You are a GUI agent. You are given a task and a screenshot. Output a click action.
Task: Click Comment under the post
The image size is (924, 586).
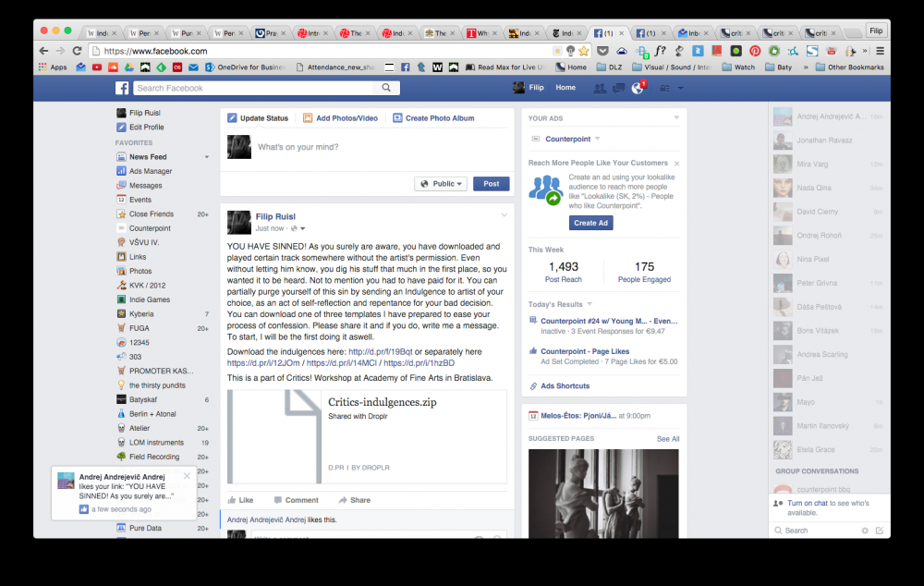click(x=296, y=500)
